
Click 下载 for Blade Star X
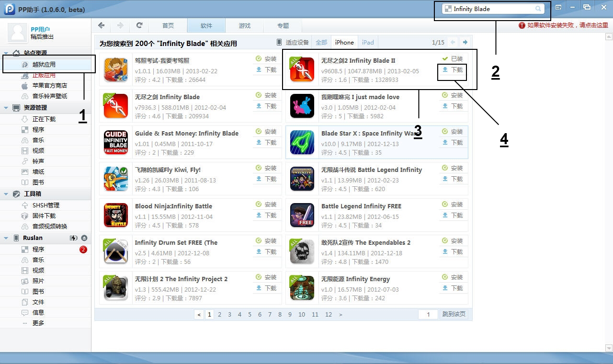[453, 142]
